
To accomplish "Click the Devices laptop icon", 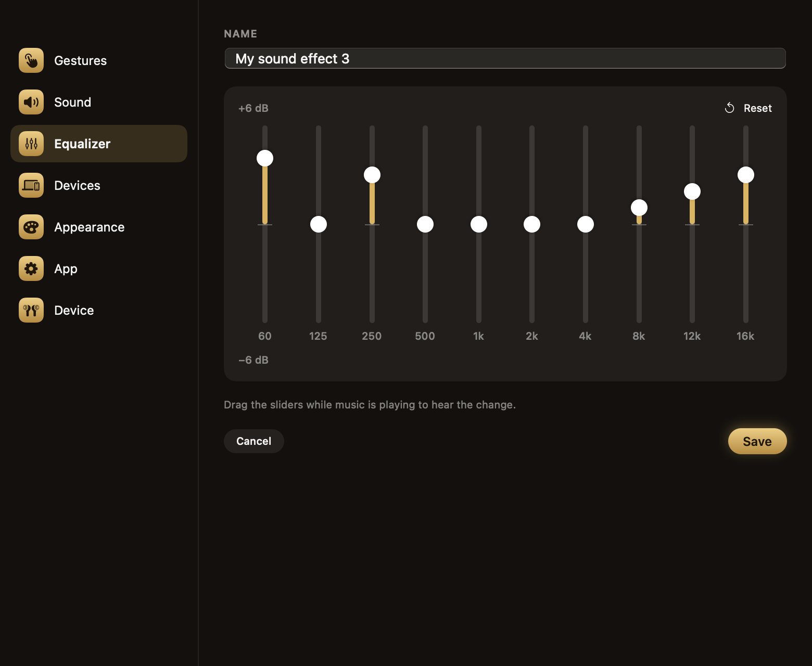I will click(31, 185).
